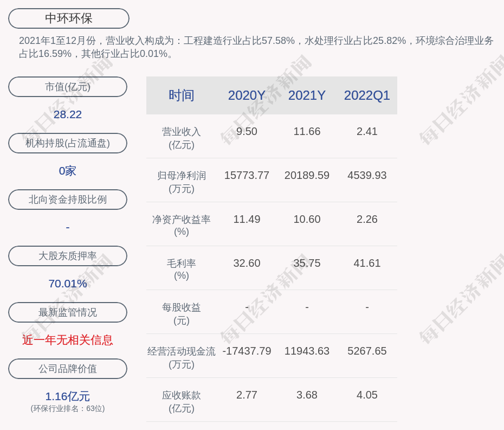The width and height of the screenshot is (504, 430).
Task: Select the 市值(亿元) label button
Action: (x=68, y=87)
